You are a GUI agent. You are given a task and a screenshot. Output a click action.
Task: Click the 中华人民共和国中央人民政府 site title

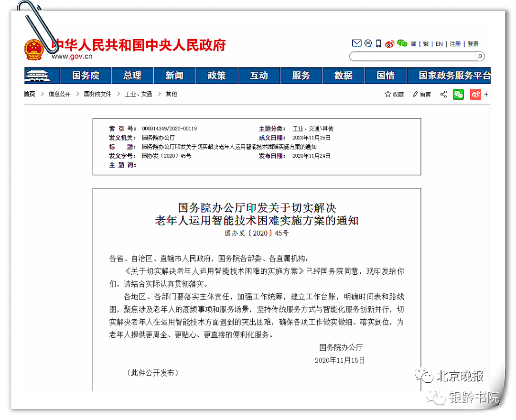pos(139,45)
